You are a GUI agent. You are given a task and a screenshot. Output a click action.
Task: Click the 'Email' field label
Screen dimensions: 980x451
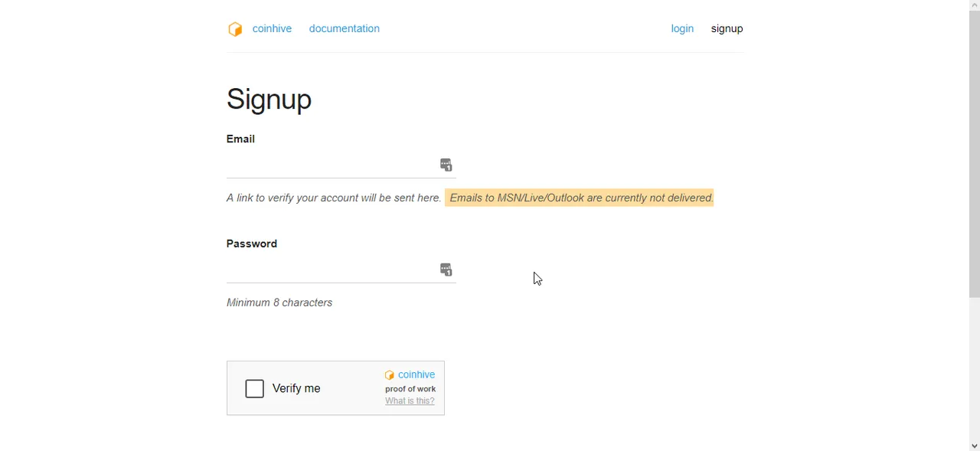[240, 139]
